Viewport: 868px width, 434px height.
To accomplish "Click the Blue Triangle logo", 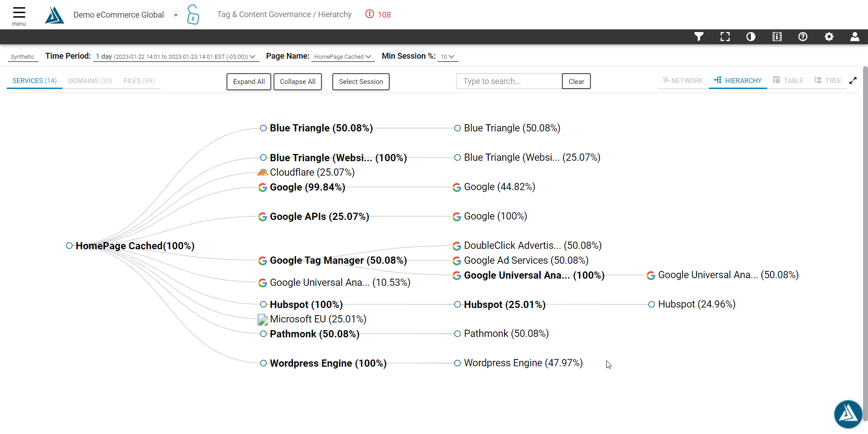I will (x=54, y=15).
